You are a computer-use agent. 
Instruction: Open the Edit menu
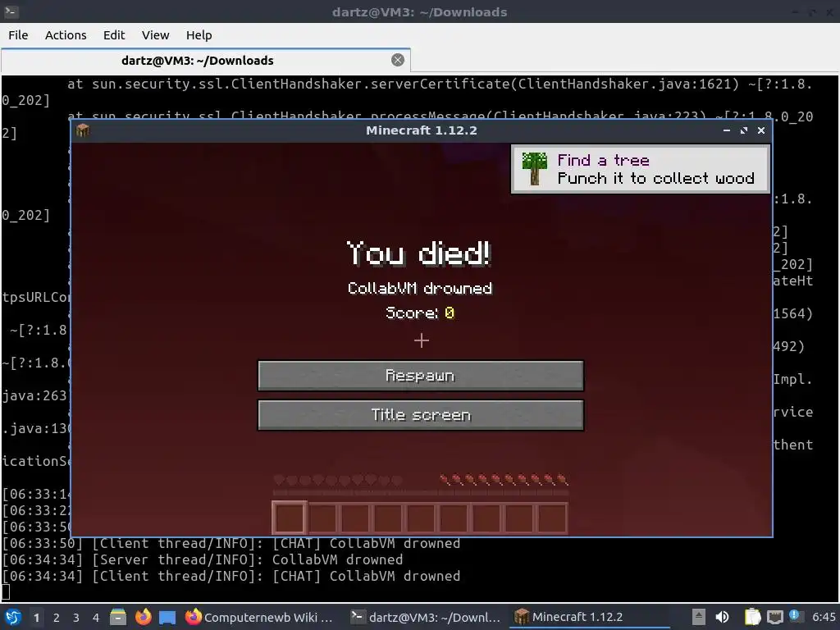[x=113, y=35]
